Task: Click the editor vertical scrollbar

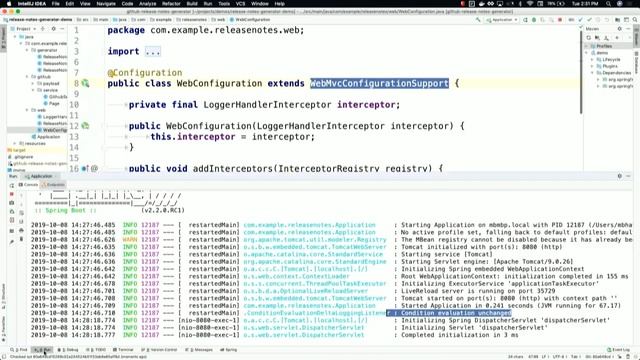Action: coord(580,71)
